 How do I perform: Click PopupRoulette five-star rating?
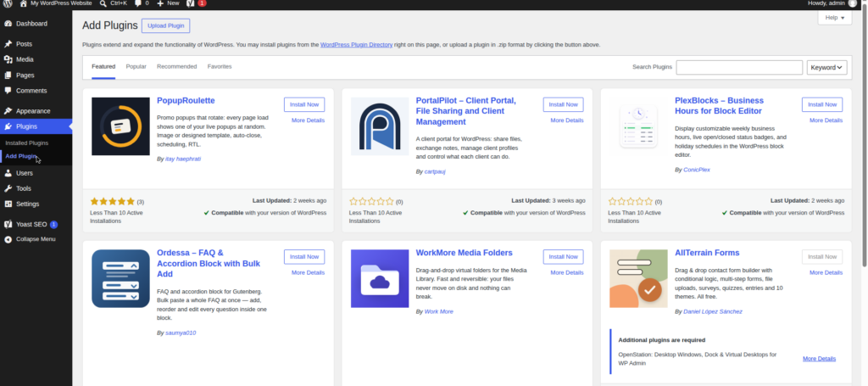[113, 202]
